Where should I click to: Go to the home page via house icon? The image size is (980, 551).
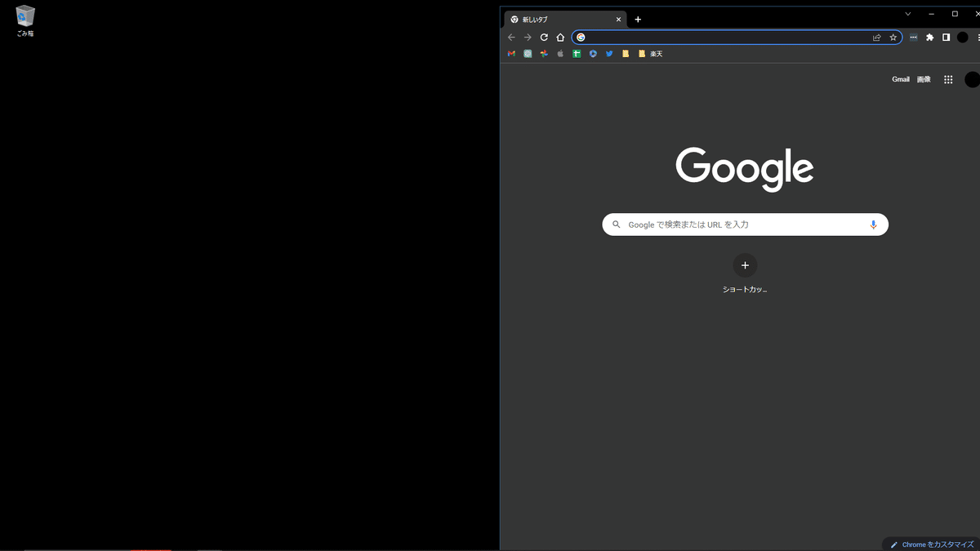pyautogui.click(x=560, y=38)
